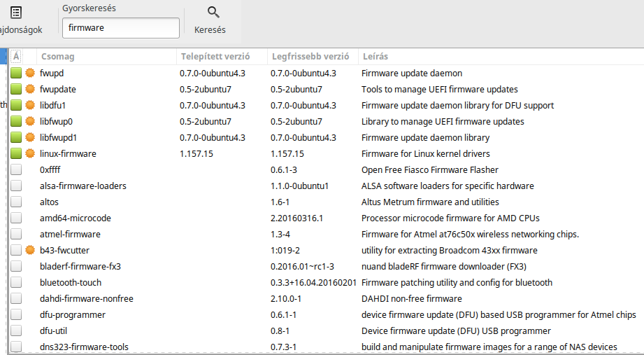The image size is (644, 355).
Task: Click the orange badge beside fwupdate
Action: 30,89
